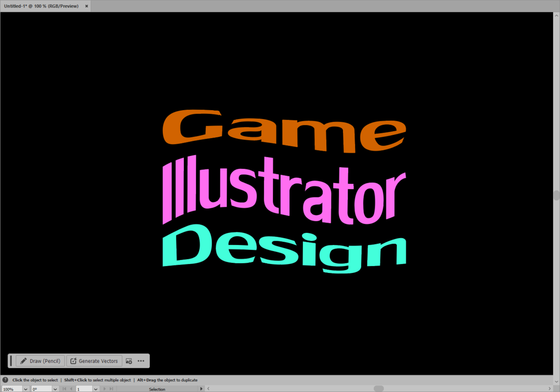This screenshot has height=392, width=560.
Task: Go to the first artboard
Action: coord(64,389)
